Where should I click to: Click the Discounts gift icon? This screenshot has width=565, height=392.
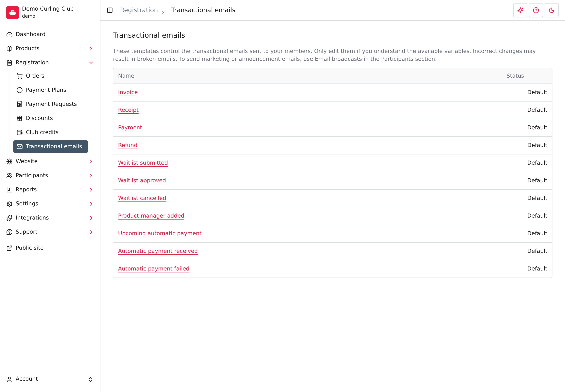tap(20, 118)
